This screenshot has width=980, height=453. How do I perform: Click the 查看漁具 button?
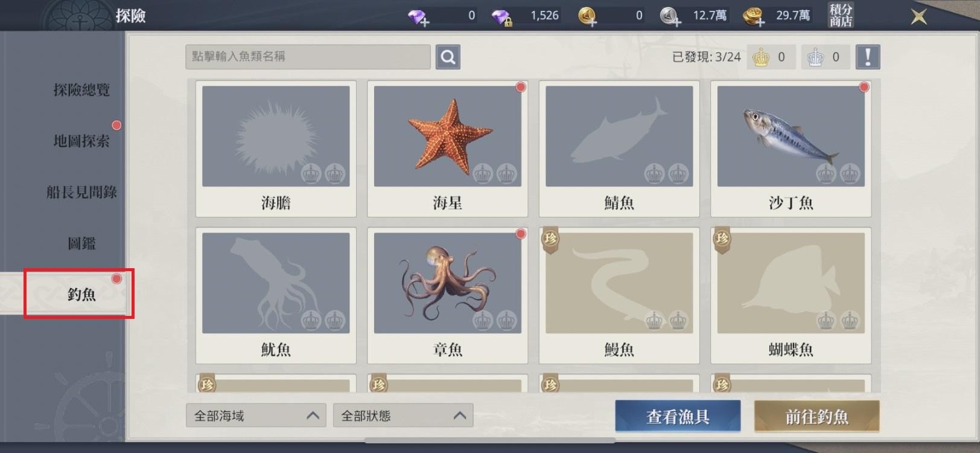(x=678, y=416)
